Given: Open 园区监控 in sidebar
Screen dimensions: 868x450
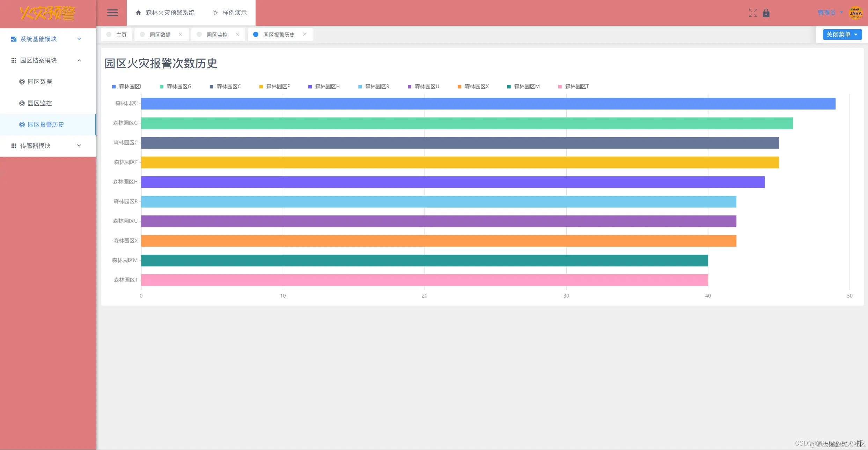Looking at the screenshot, I should 39,103.
